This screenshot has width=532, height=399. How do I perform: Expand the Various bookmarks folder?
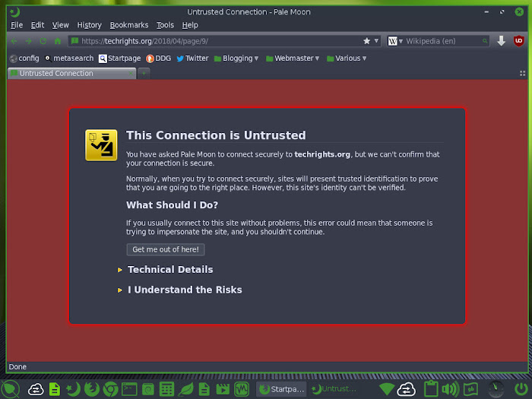tap(347, 59)
